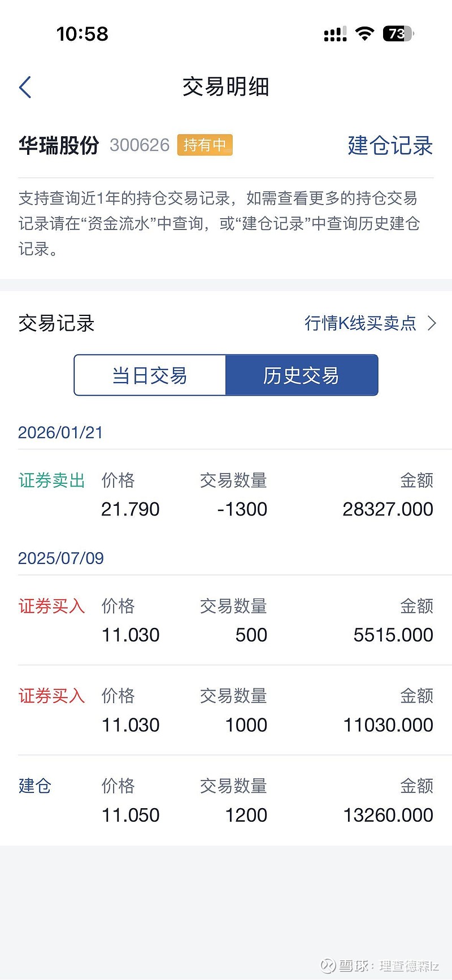The width and height of the screenshot is (452, 980).
Task: Tap the cellular signal bars icon
Action: click(x=335, y=34)
